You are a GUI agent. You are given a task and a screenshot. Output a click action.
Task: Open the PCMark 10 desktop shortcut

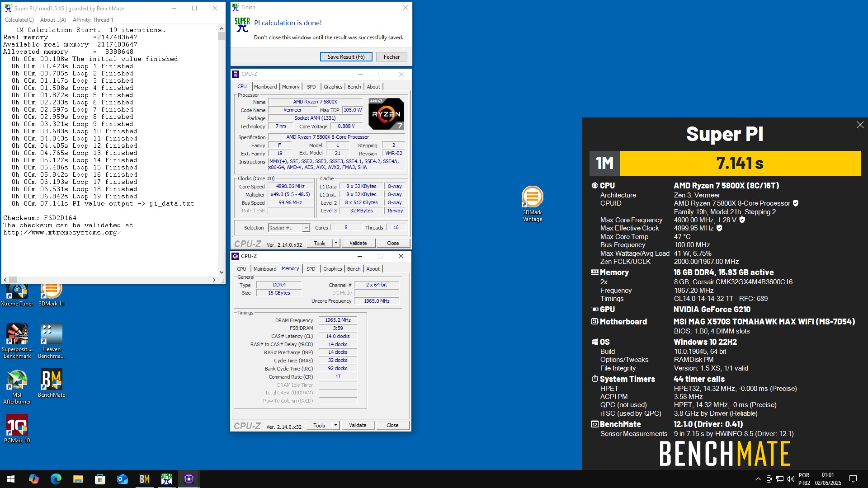(x=17, y=429)
